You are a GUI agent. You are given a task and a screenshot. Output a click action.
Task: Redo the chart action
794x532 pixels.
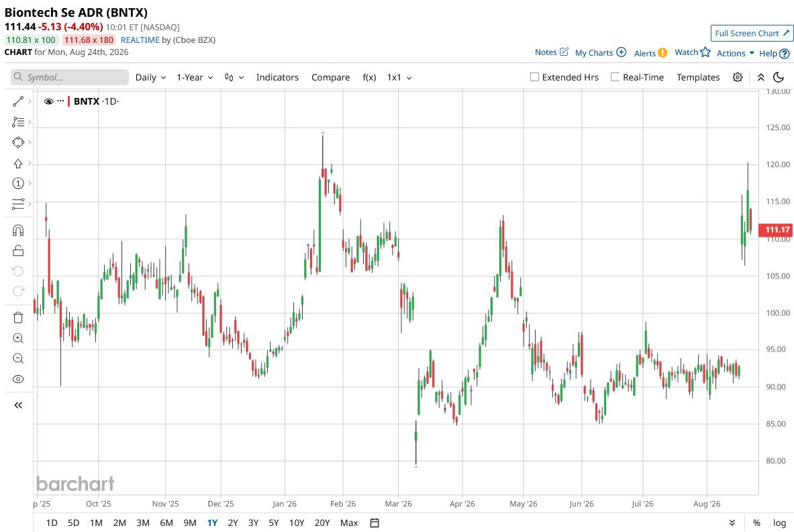pos(17,291)
